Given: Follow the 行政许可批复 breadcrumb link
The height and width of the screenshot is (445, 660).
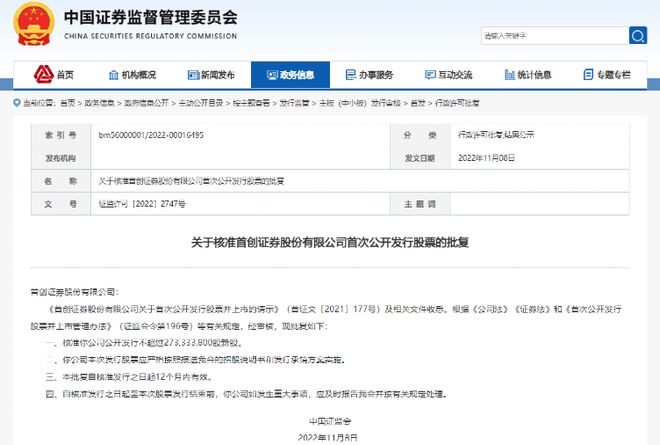Looking at the screenshot, I should point(457,103).
